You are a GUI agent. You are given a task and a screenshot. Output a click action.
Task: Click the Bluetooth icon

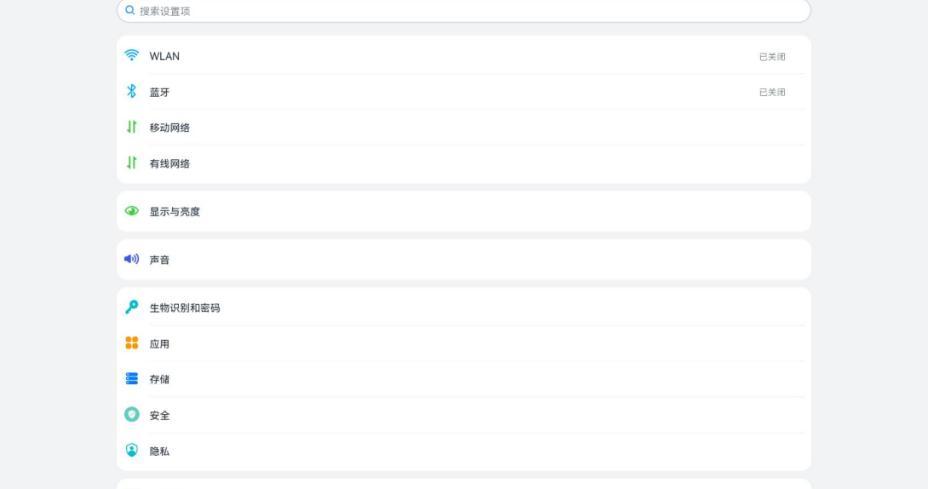tap(131, 92)
